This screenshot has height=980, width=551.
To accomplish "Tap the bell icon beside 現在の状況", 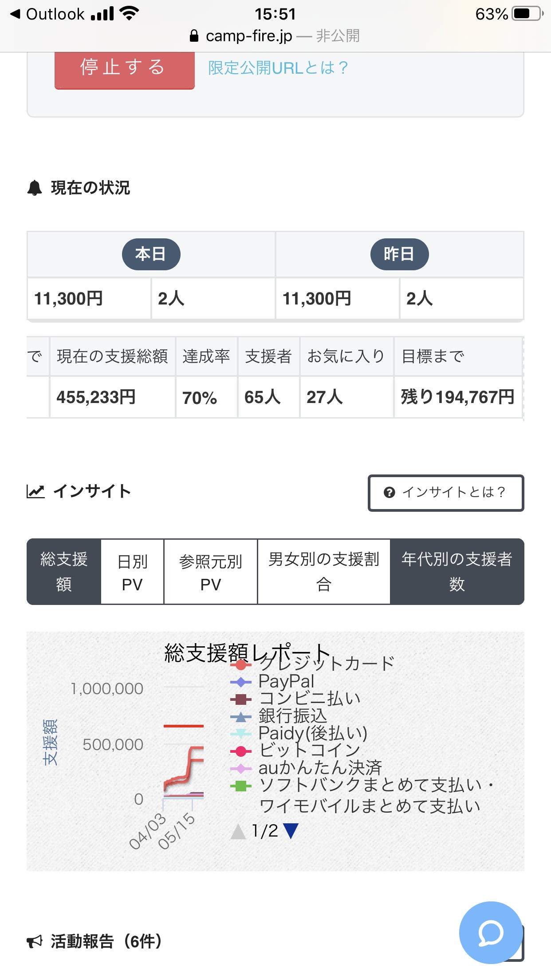I will (x=35, y=188).
